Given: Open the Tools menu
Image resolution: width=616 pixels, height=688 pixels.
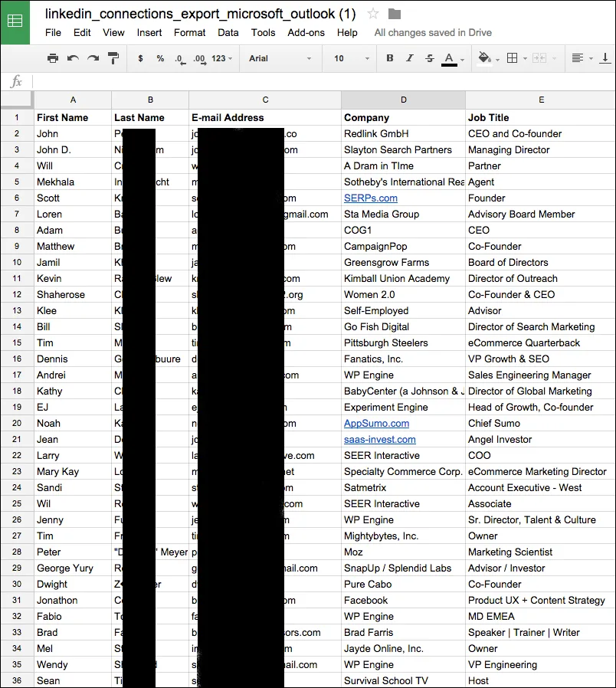Looking at the screenshot, I should click(264, 32).
